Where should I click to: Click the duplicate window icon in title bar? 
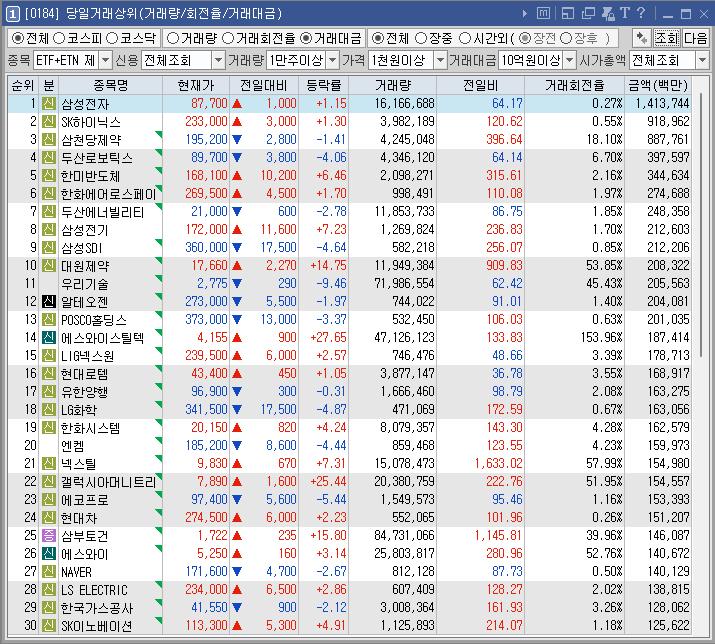(x=588, y=14)
